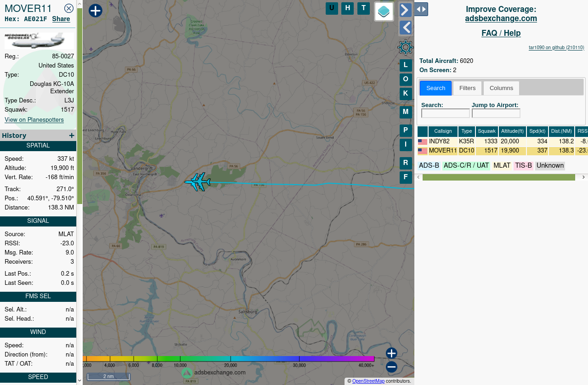Screen dimensions: 588x385
Task: Open adsbexchange.com coverage link
Action: pyautogui.click(x=501, y=19)
